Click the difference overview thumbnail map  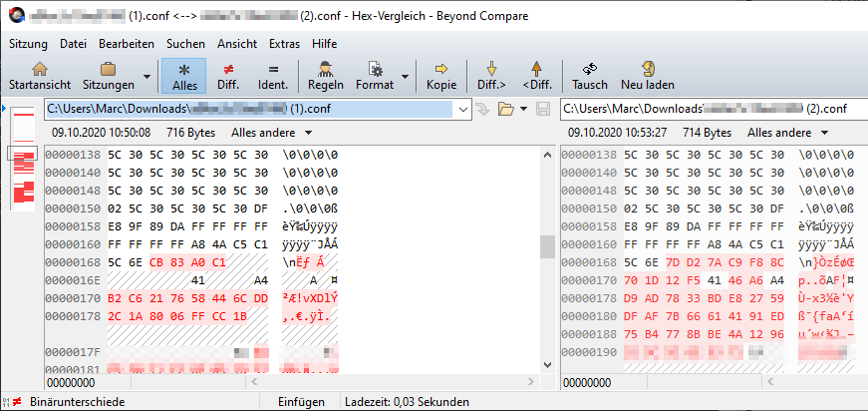pyautogui.click(x=24, y=160)
